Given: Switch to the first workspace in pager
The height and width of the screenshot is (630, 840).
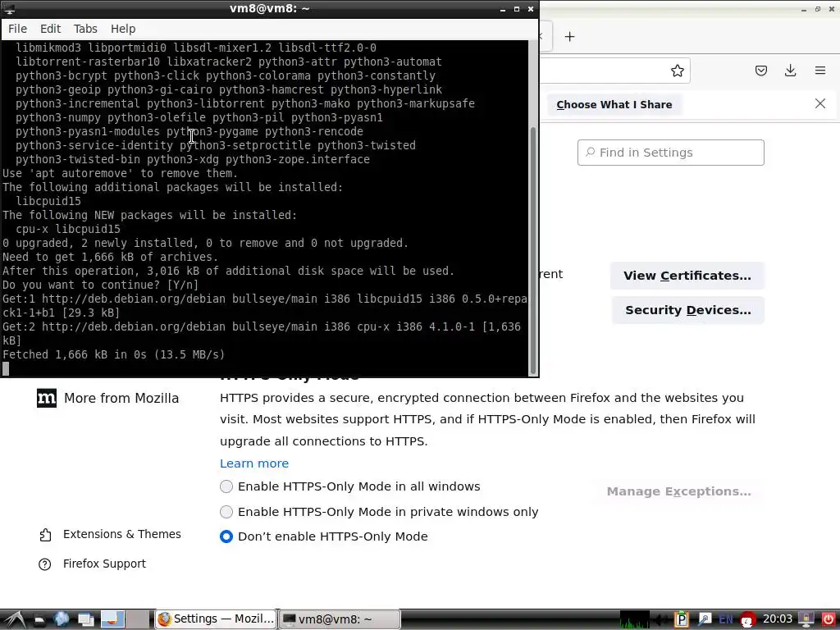Looking at the screenshot, I should tap(112, 619).
